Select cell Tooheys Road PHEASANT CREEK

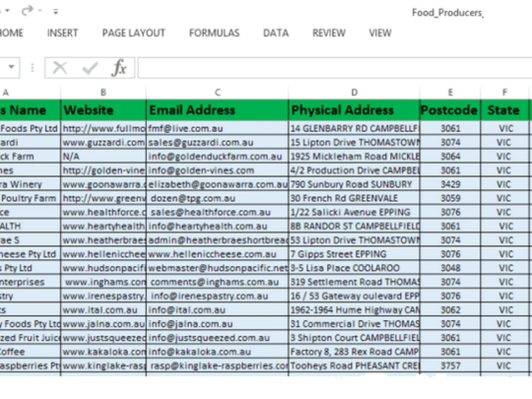pos(354,366)
